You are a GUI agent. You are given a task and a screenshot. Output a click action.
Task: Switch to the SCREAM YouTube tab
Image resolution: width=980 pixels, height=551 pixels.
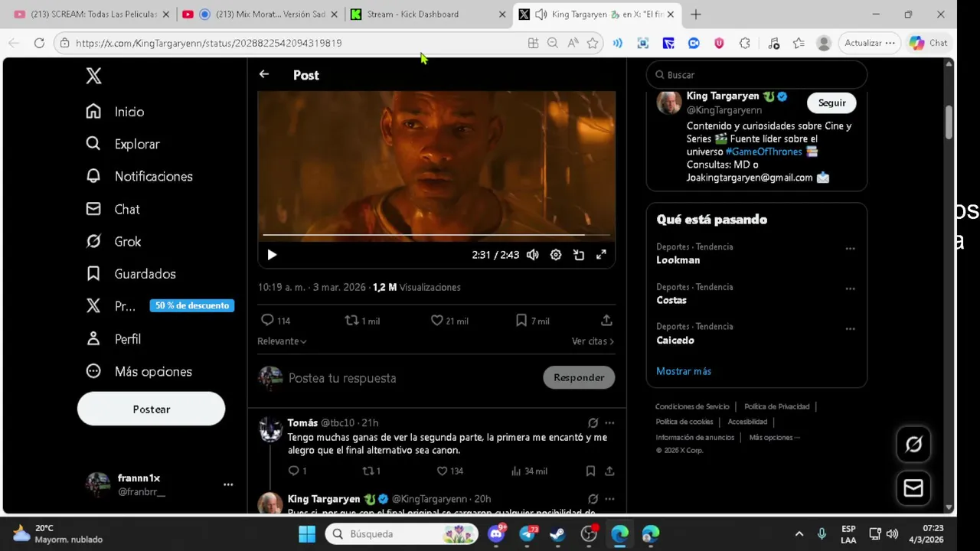[x=92, y=14]
